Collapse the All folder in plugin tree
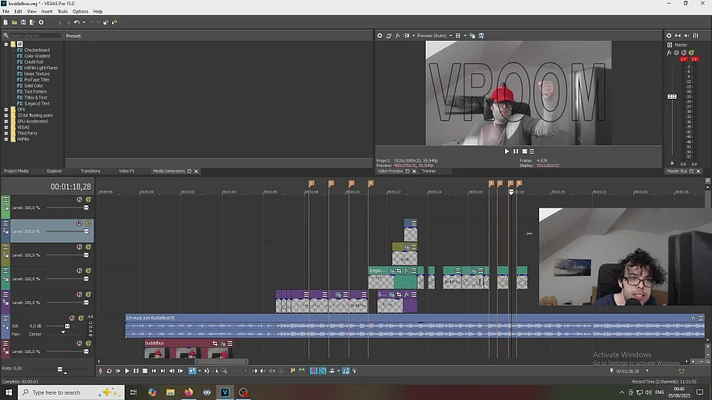 tap(6, 44)
